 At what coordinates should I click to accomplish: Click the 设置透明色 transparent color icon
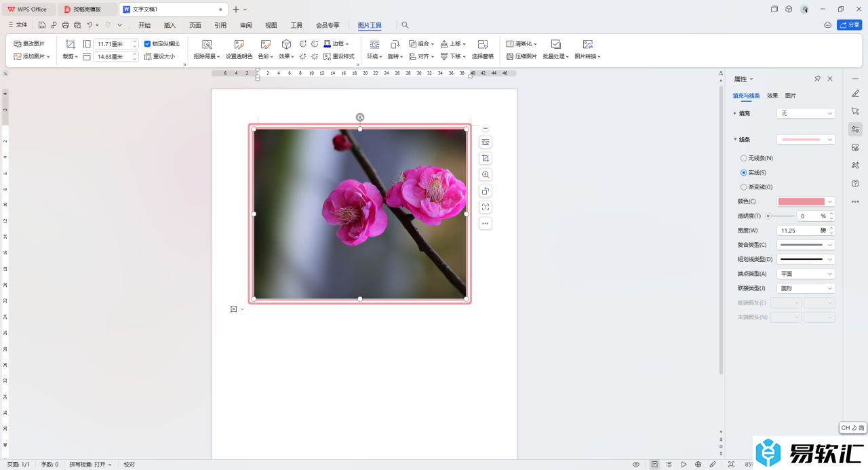point(239,44)
